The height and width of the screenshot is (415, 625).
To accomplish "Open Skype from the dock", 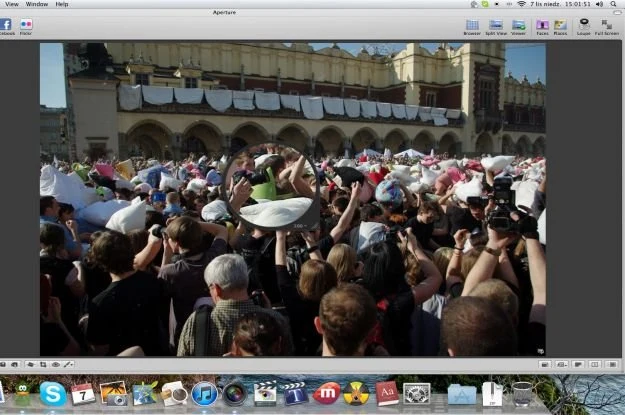I will point(53,394).
